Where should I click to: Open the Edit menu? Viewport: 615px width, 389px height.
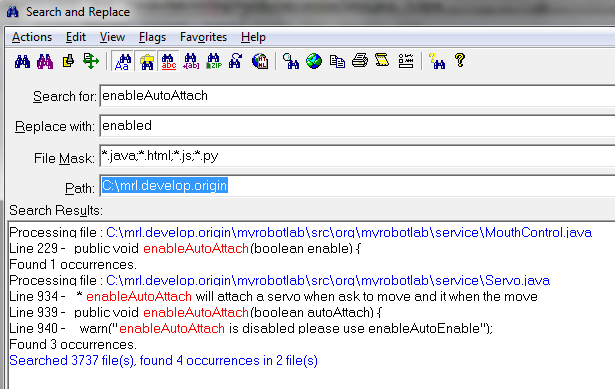pyautogui.click(x=76, y=37)
